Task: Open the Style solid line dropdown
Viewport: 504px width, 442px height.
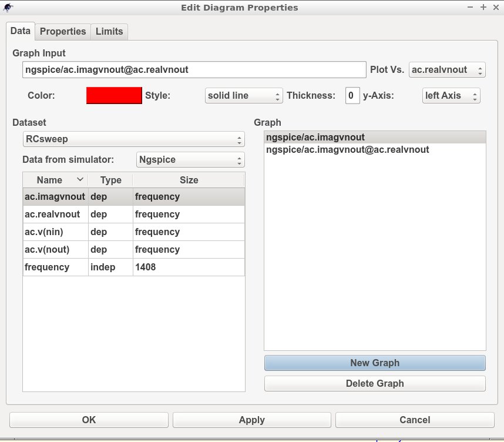Action: pos(244,96)
